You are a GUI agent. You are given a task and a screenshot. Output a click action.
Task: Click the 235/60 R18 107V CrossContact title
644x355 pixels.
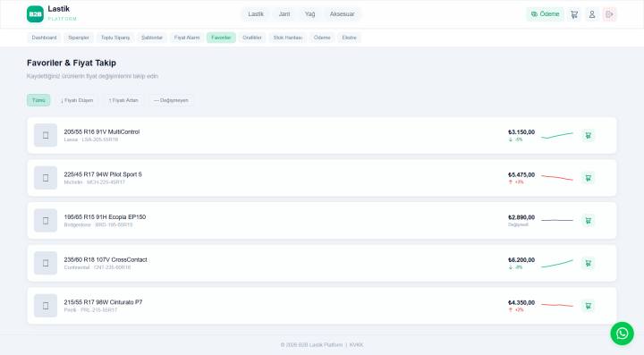[106, 260]
